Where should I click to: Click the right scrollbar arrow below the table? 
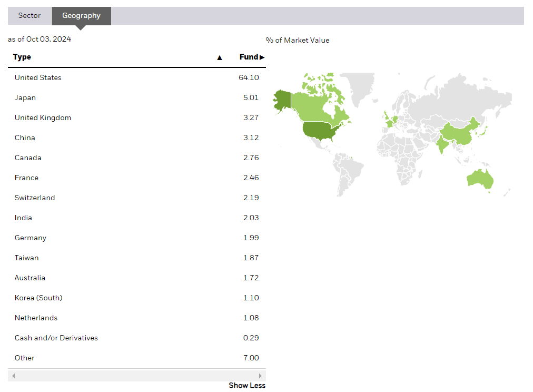pyautogui.click(x=261, y=376)
